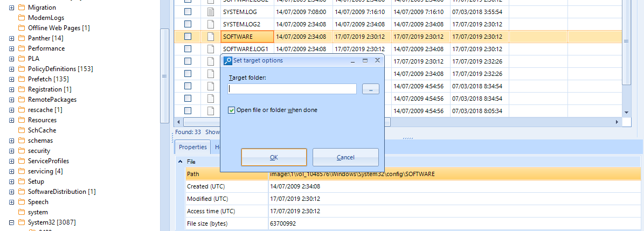
Task: Select the SoftwareDistribution tree folder
Action: (57, 192)
